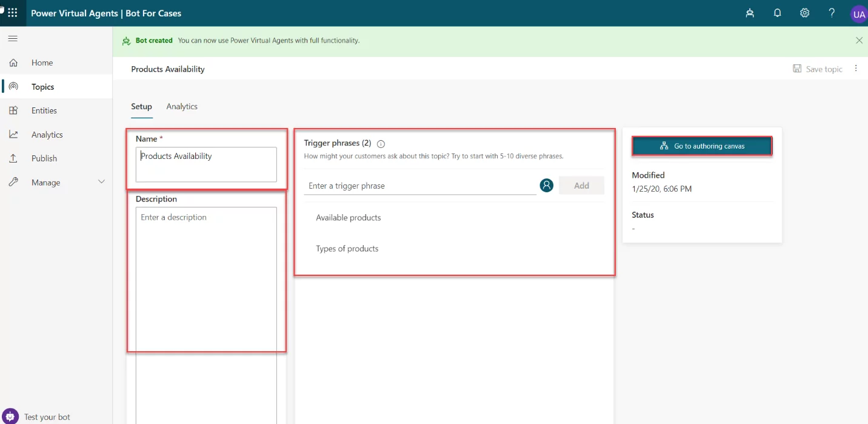Switch to the Setup tab
Screen dimensions: 868x424
(x=142, y=107)
